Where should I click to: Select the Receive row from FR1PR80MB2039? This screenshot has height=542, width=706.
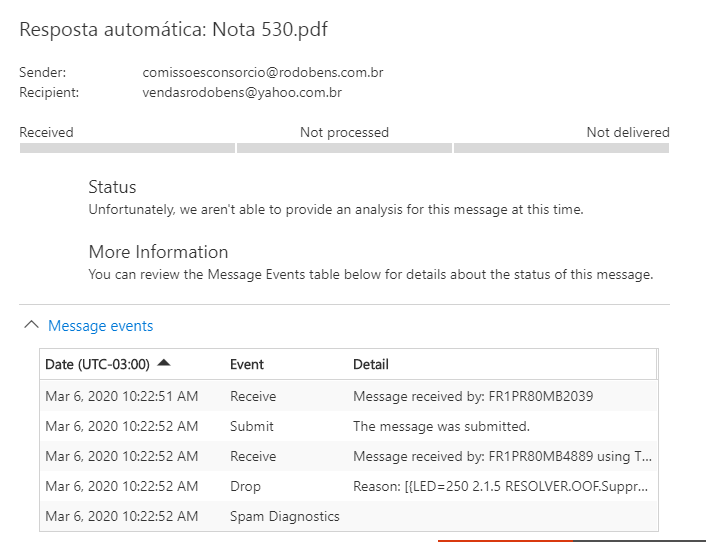point(349,396)
